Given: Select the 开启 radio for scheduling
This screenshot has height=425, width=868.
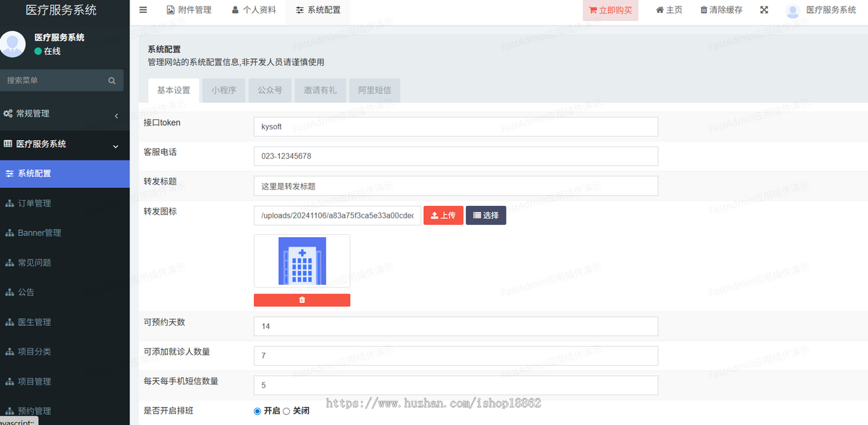Looking at the screenshot, I should pyautogui.click(x=258, y=411).
